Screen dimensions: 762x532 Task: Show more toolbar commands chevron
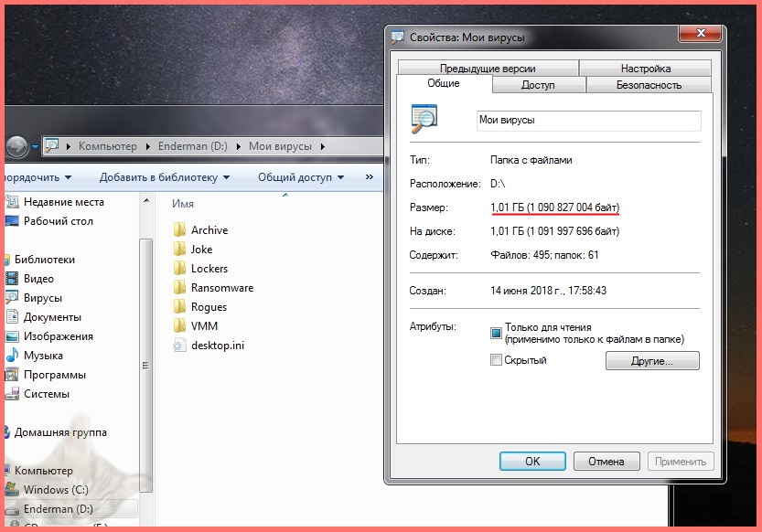click(370, 176)
